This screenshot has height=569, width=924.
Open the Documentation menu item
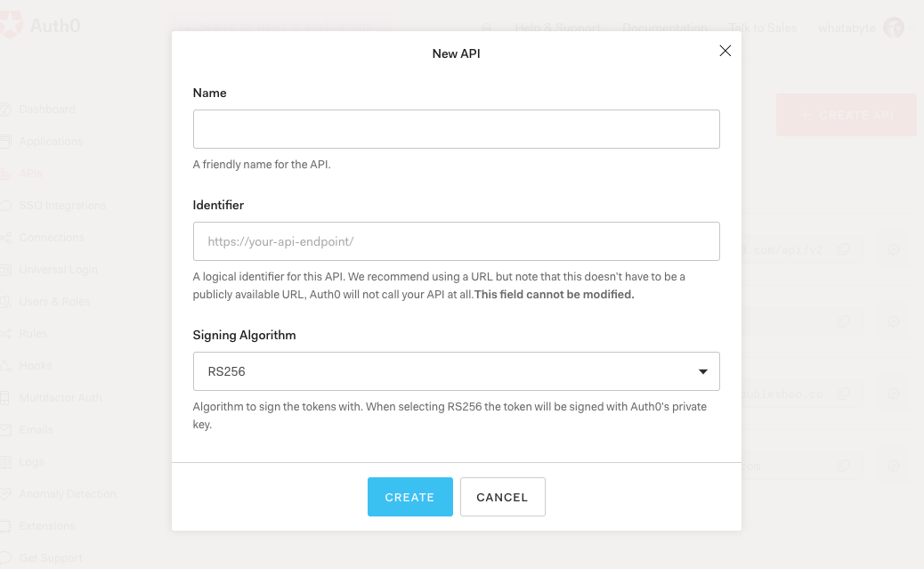[664, 28]
